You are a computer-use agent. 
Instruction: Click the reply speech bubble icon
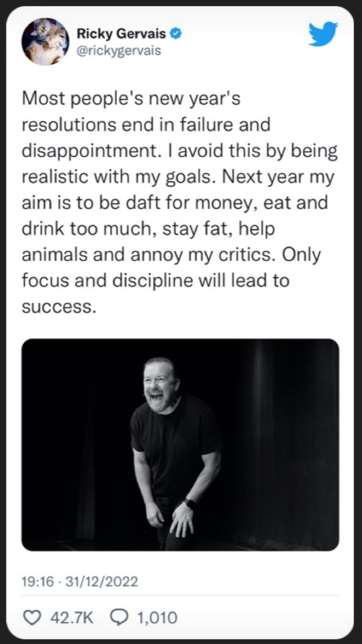point(119,617)
